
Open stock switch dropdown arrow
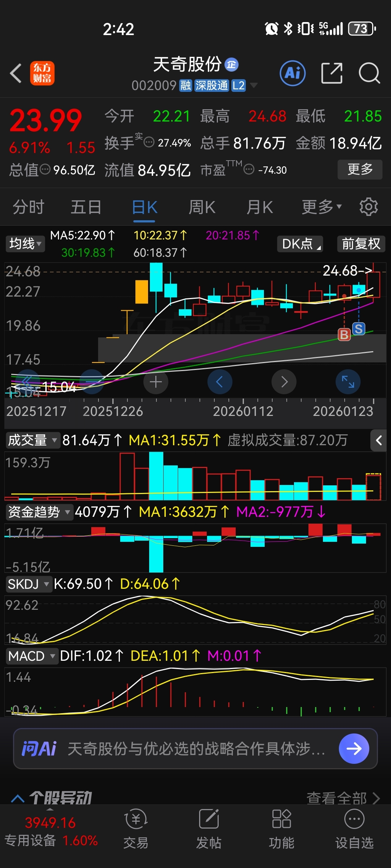pyautogui.click(x=253, y=86)
